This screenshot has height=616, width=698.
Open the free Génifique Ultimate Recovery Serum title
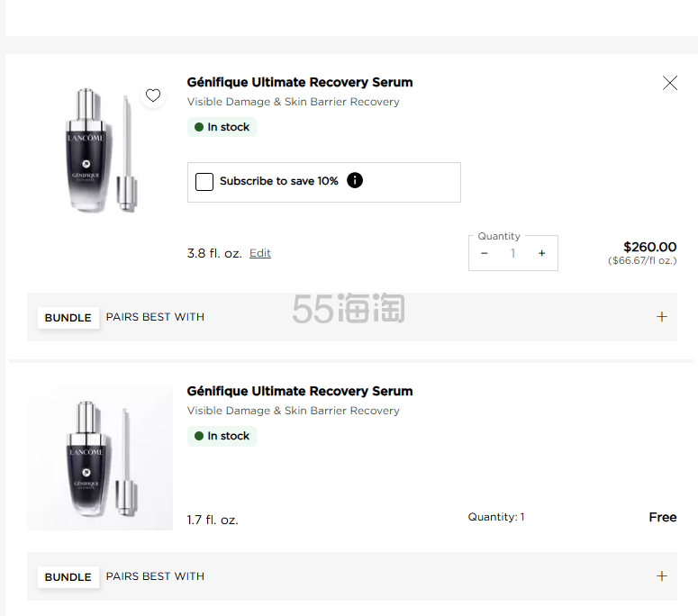300,391
